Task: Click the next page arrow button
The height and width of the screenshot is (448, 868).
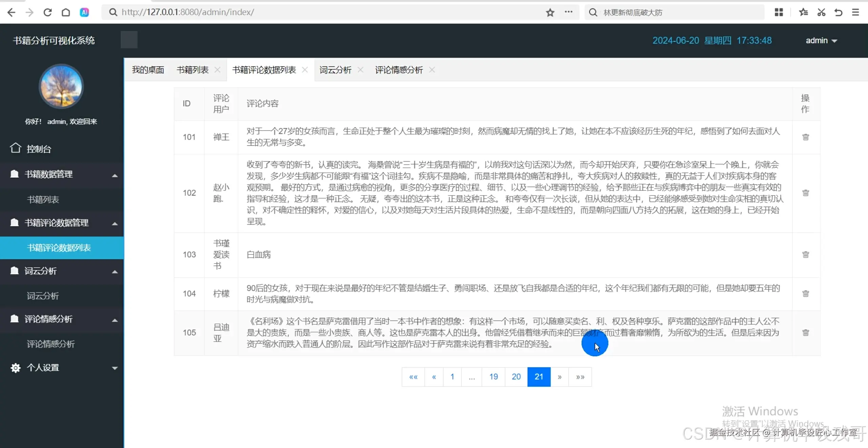Action: click(559, 376)
